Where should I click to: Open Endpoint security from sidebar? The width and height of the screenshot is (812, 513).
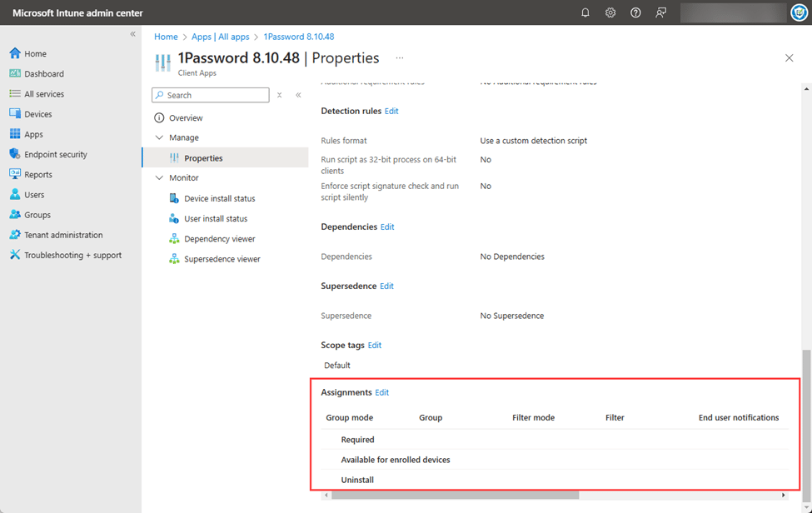click(x=55, y=155)
